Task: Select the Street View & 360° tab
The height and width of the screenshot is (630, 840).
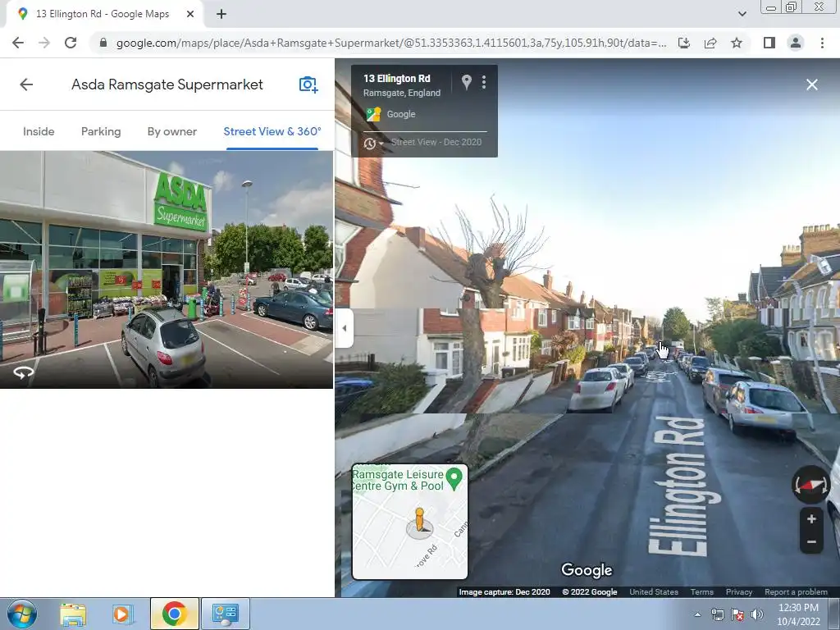Action: coord(272,131)
